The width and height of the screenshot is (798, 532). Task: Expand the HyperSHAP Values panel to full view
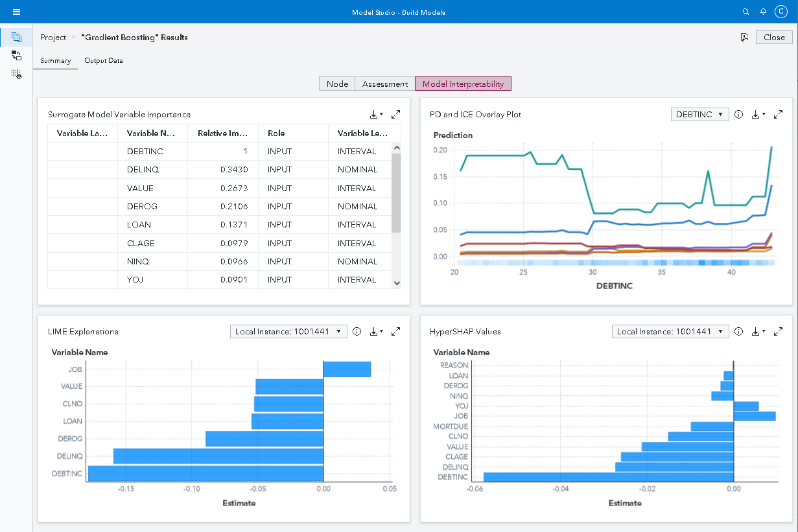[778, 332]
